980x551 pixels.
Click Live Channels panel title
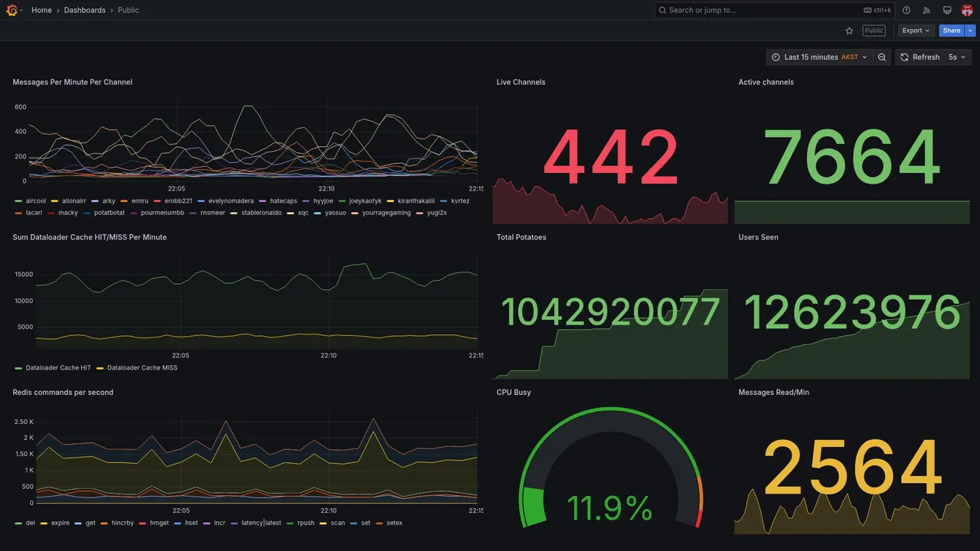click(521, 82)
